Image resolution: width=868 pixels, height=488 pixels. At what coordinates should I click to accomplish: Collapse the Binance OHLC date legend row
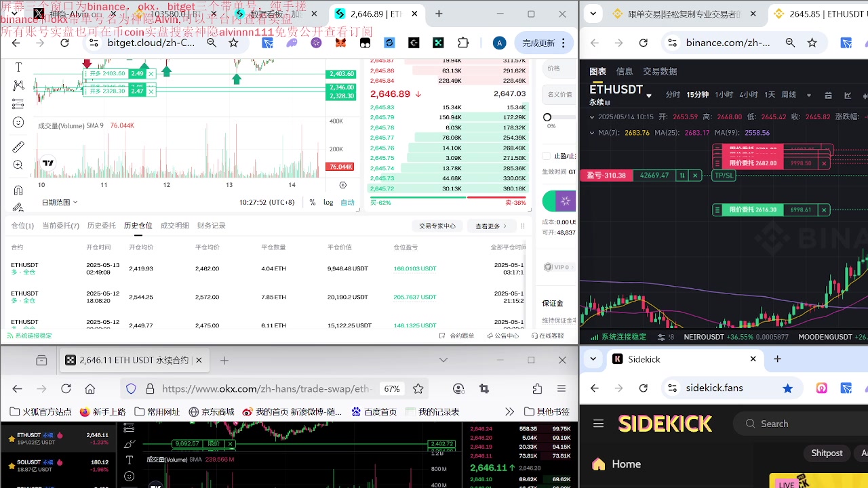click(x=592, y=117)
